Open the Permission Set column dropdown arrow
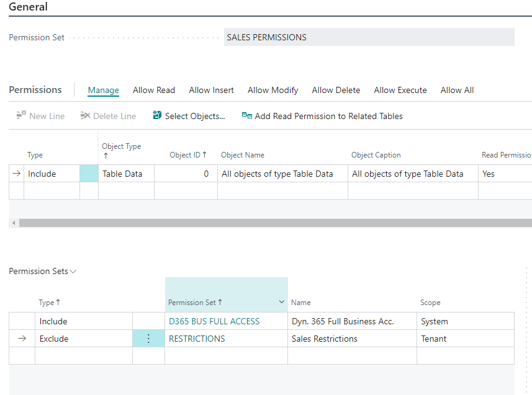Screen dimensions: 532x395 coord(281,302)
